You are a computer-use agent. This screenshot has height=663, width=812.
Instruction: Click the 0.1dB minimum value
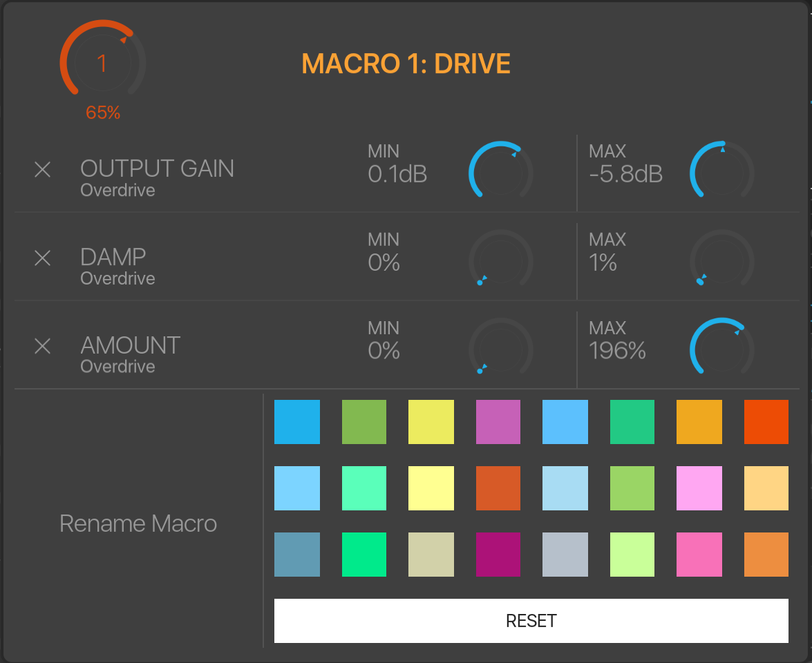point(397,174)
